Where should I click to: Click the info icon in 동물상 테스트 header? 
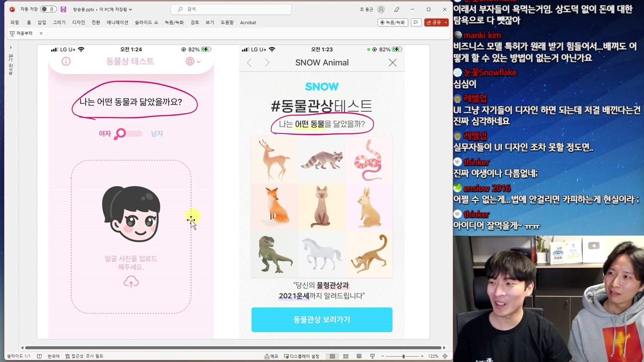pyautogui.click(x=66, y=61)
